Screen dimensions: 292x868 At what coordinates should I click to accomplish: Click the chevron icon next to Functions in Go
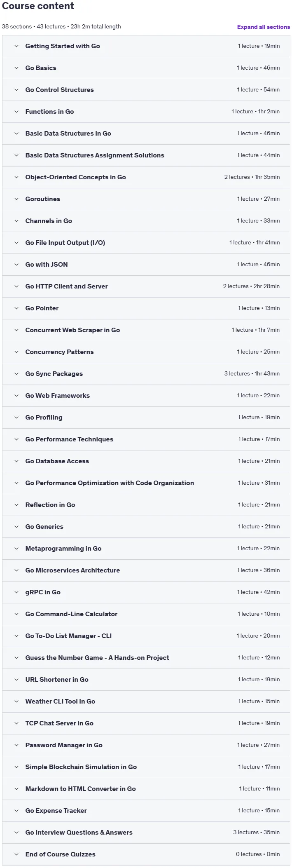(16, 112)
